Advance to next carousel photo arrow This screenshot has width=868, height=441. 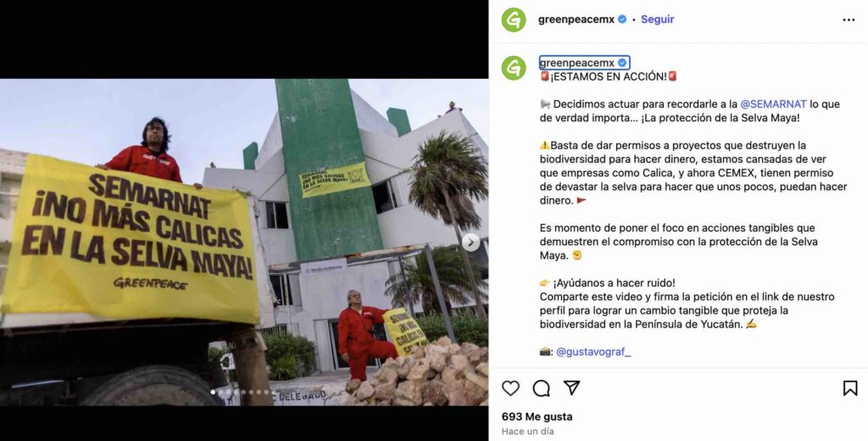point(470,242)
